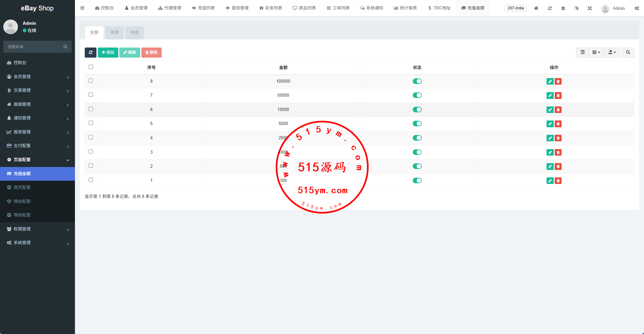This screenshot has height=334, width=644.
Task: Expand the 会员管理 sidebar menu
Action: [x=37, y=77]
